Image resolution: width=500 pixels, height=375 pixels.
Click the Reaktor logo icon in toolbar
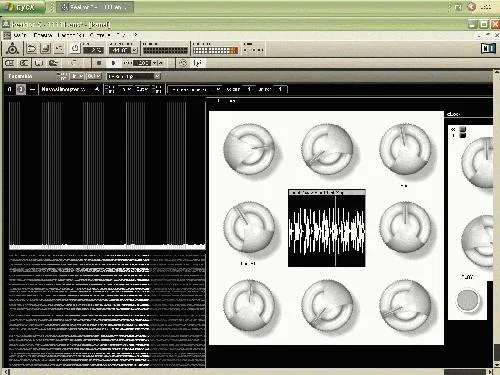click(12, 49)
